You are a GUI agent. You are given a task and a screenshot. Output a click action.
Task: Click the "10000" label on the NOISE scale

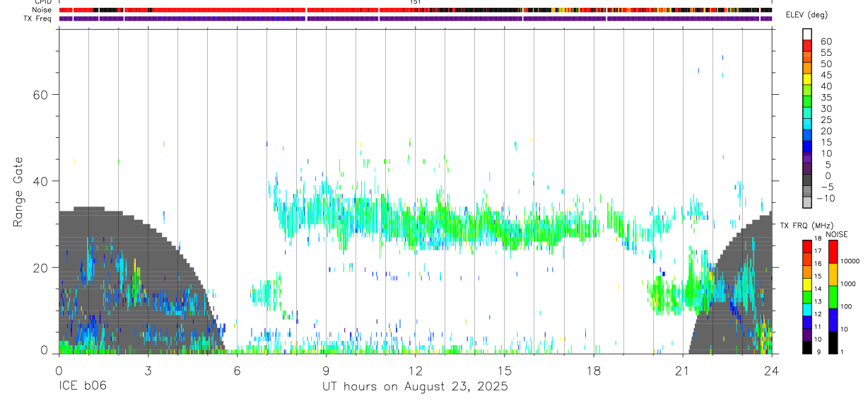(850, 261)
